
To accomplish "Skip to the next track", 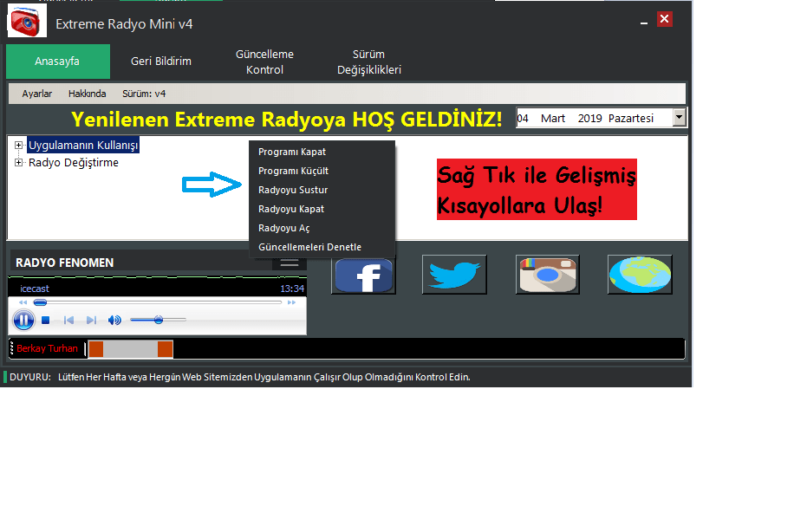I will [91, 320].
